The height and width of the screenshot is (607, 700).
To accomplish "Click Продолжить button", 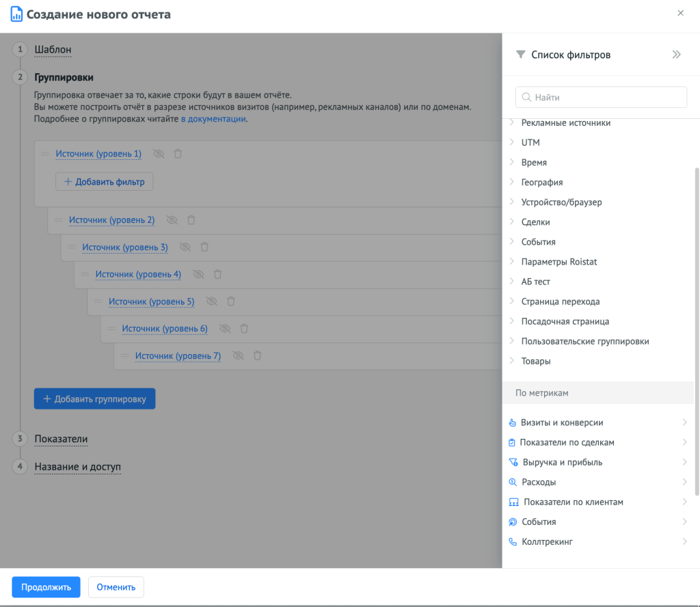I will 46,587.
